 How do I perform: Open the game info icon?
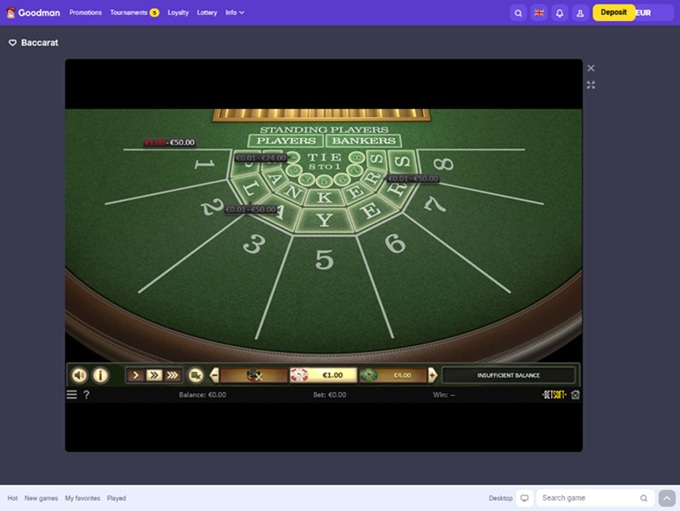point(100,375)
